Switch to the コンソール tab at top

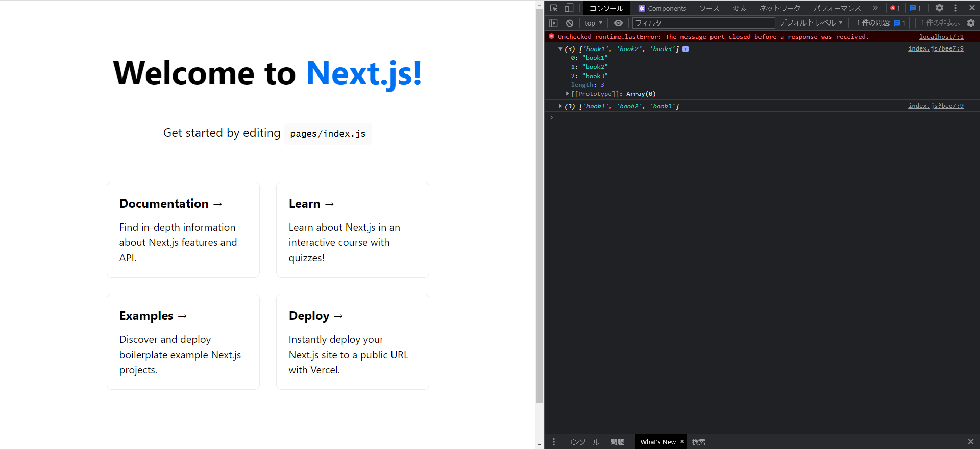(606, 8)
